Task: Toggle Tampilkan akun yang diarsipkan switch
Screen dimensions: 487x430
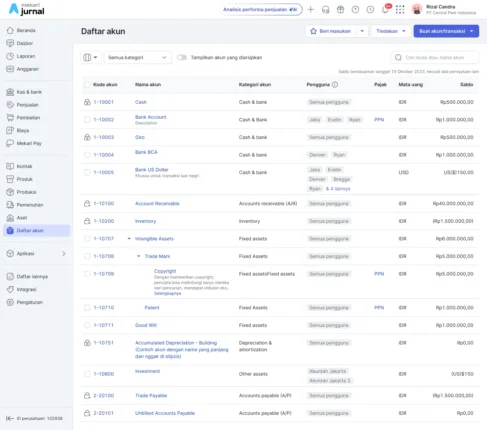Action: (182, 57)
